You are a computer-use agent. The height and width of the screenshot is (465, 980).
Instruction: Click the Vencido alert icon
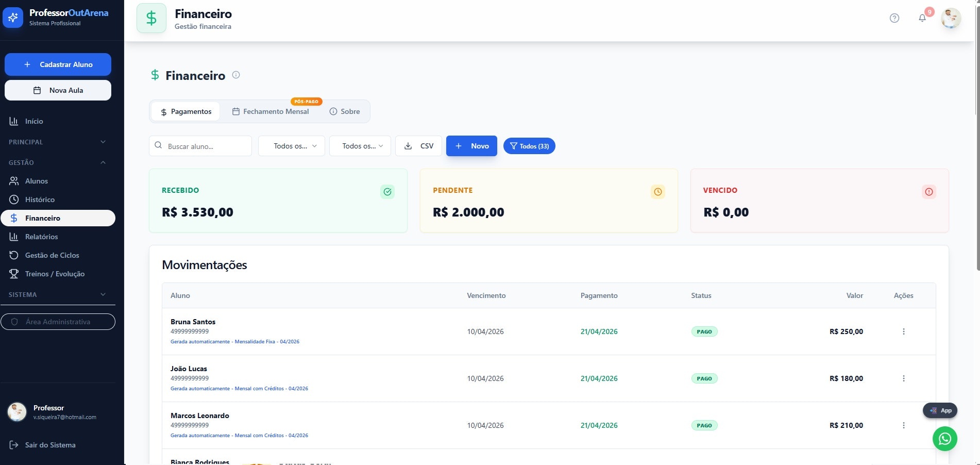929,192
